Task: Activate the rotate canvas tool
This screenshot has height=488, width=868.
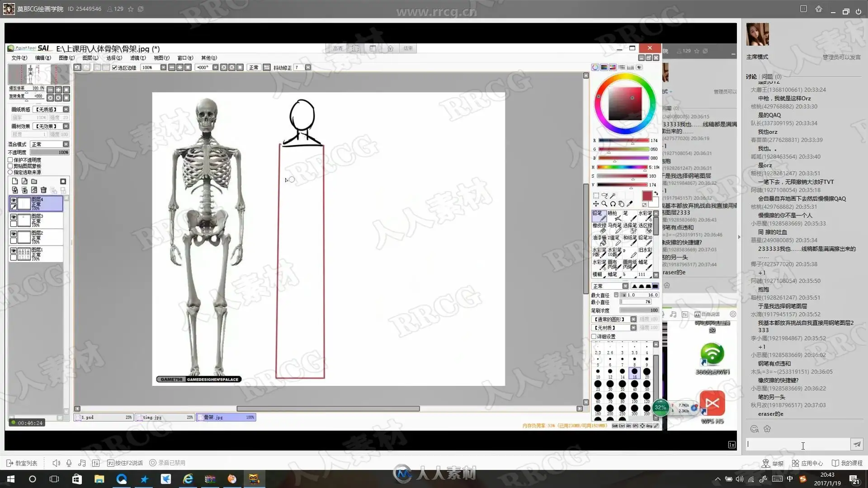Action: click(613, 204)
